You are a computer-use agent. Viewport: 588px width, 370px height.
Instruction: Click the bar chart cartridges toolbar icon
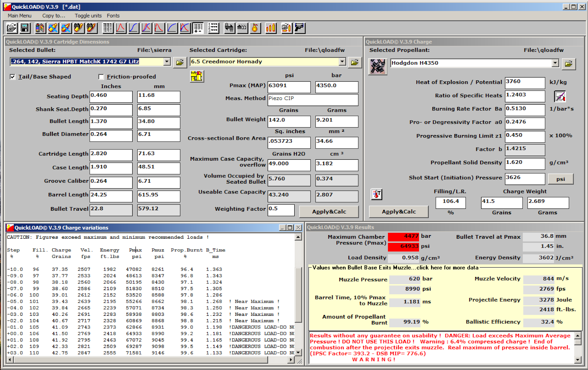pos(271,28)
